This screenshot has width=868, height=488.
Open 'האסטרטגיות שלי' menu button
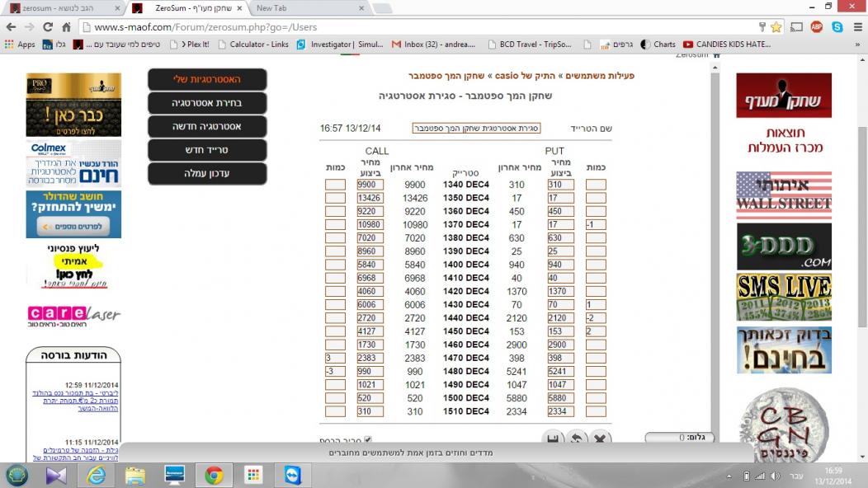(x=207, y=79)
